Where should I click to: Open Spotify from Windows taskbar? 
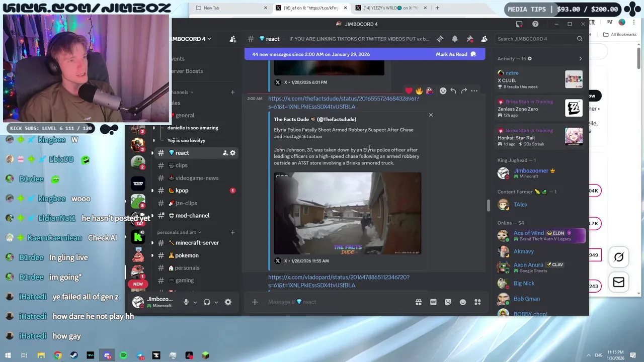coord(123,355)
